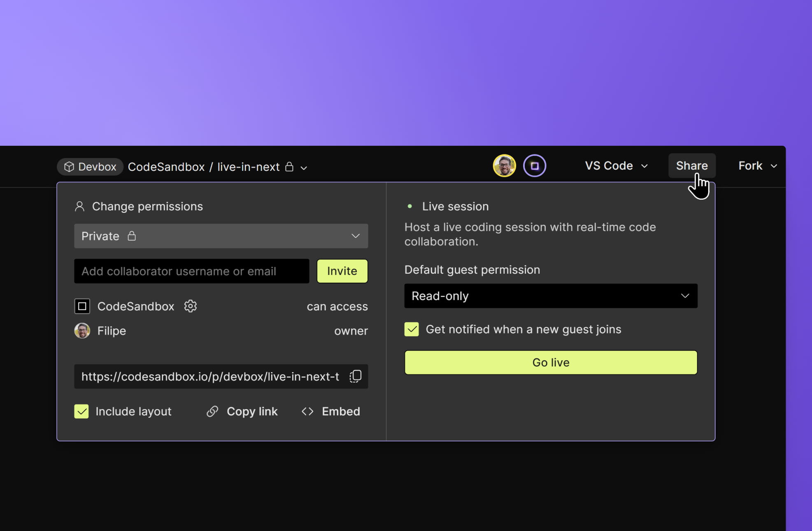The height and width of the screenshot is (531, 812).
Task: Click the Go live button
Action: [x=551, y=362]
